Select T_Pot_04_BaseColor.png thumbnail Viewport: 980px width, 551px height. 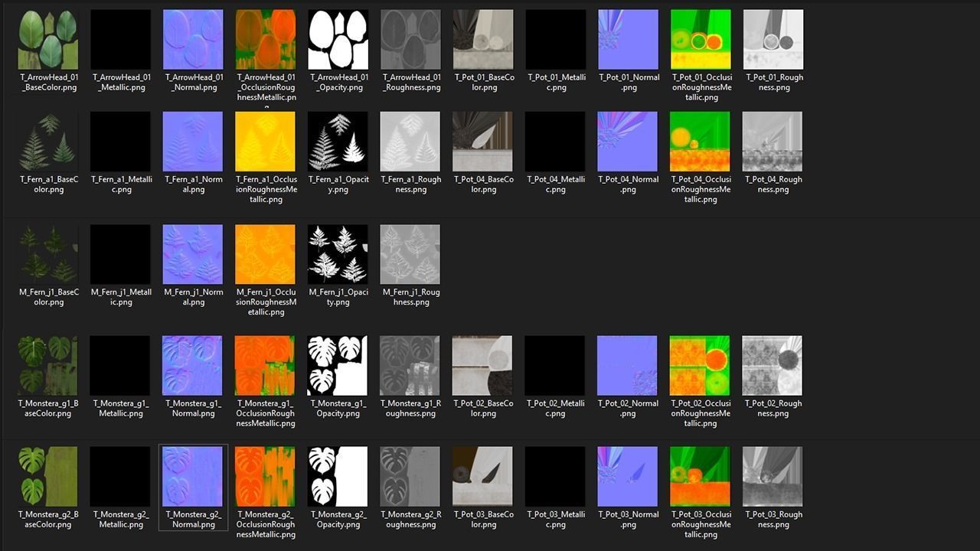pos(483,142)
